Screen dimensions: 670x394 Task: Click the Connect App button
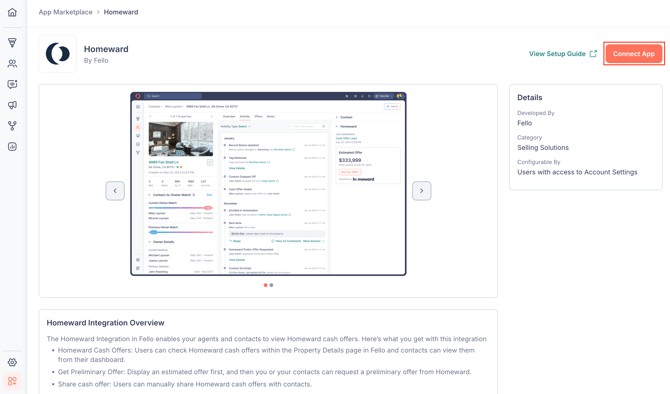click(x=634, y=54)
